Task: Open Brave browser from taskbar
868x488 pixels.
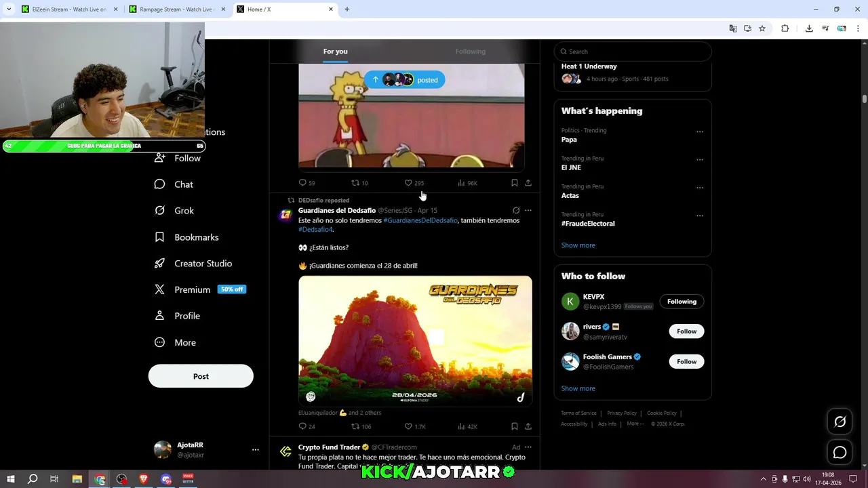Action: point(144,479)
